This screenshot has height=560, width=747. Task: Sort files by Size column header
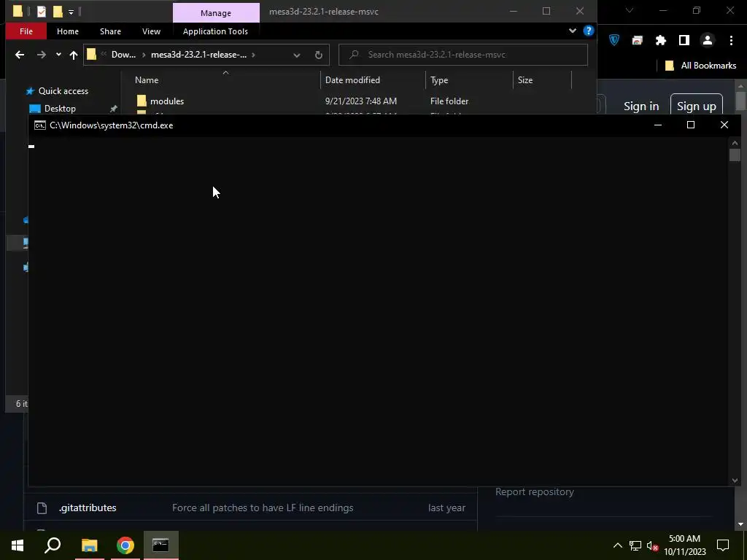[x=525, y=80]
